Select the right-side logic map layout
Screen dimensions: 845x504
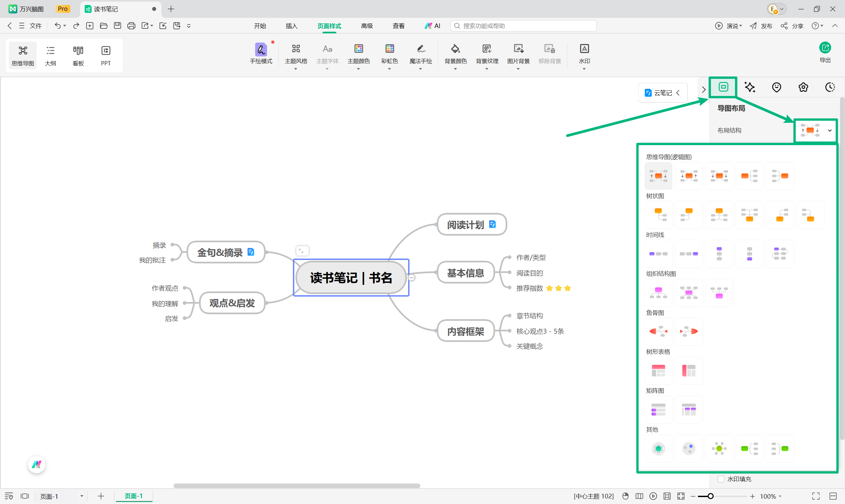[x=749, y=176]
